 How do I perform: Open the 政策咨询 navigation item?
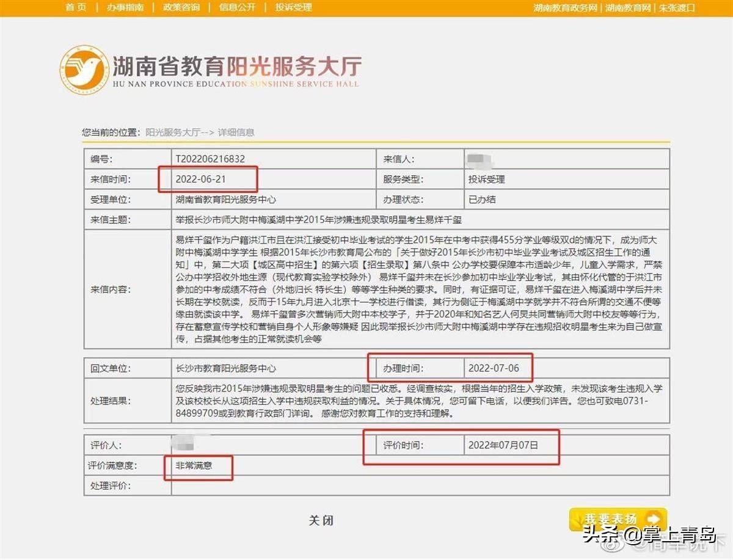pyautogui.click(x=181, y=7)
